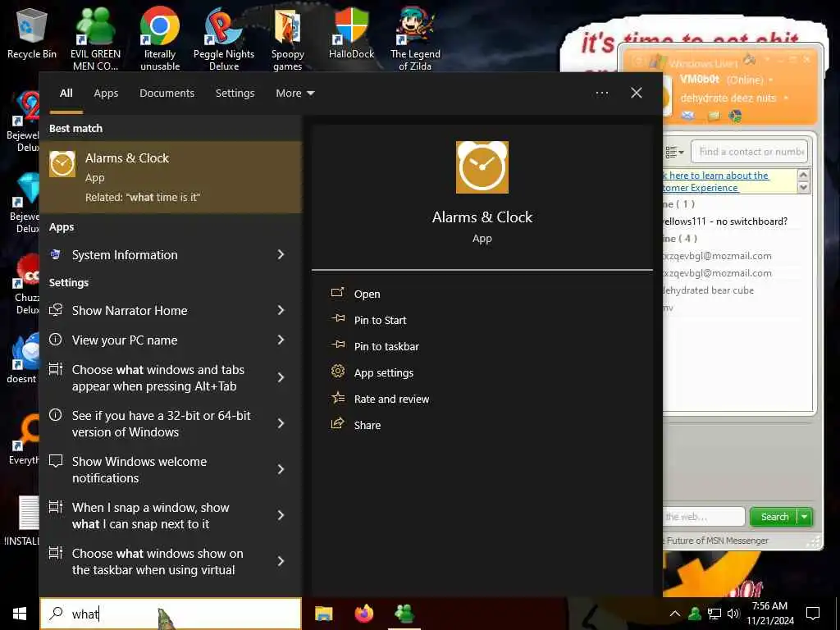840x630 pixels.
Task: Click Open for Alarms & Clock
Action: click(367, 294)
